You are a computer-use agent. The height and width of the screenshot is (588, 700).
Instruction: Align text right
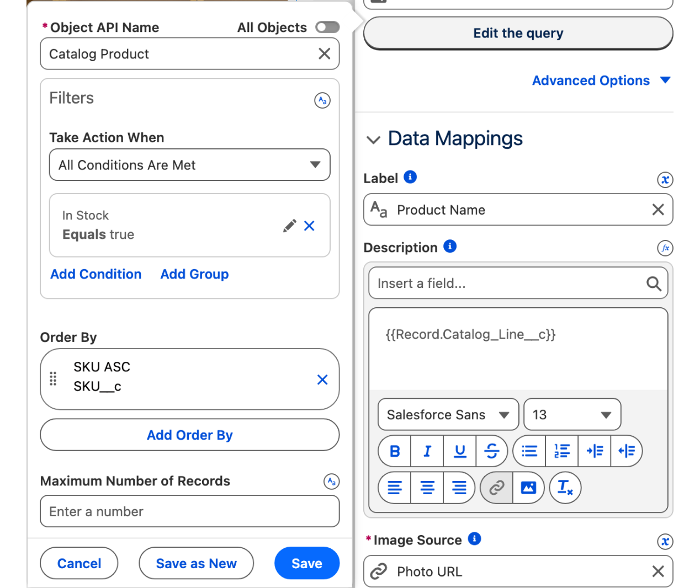pyautogui.click(x=459, y=488)
